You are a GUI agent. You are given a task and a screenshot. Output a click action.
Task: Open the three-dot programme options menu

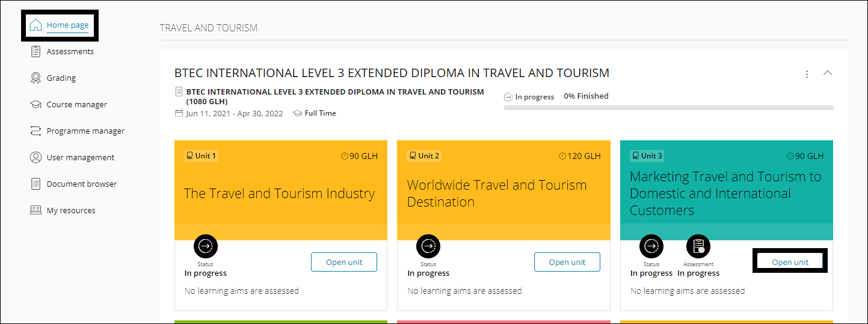pos(807,74)
